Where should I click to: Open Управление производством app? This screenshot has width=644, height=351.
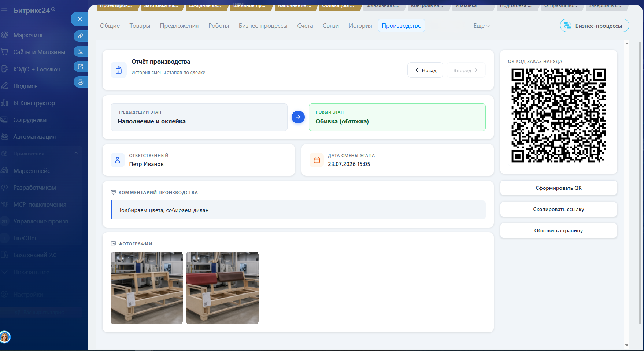click(x=43, y=221)
